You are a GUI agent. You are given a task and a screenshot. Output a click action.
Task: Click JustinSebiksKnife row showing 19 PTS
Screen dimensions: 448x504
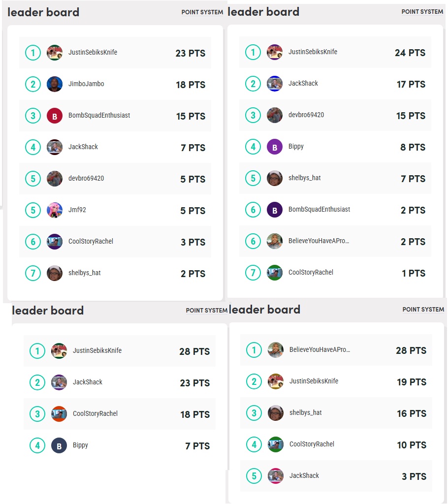point(336,381)
